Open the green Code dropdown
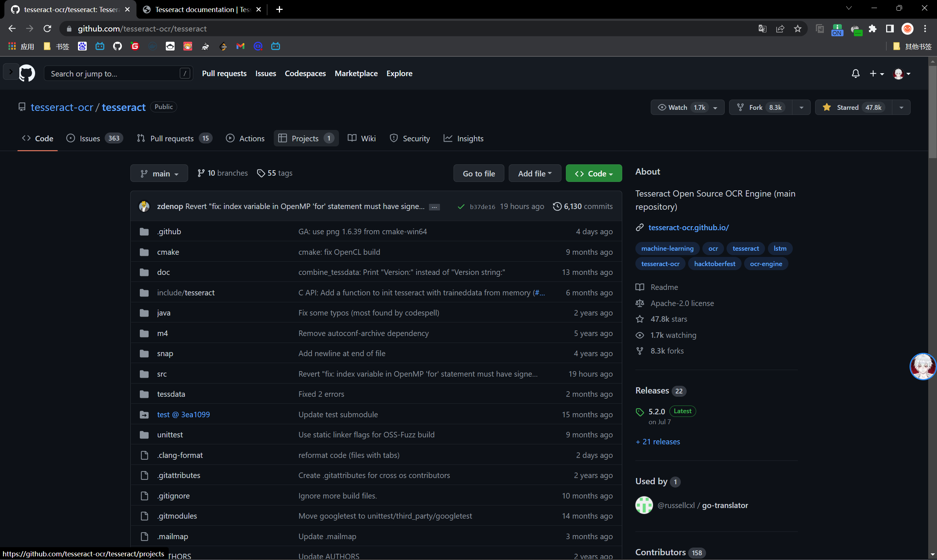The width and height of the screenshot is (937, 560). [594, 173]
